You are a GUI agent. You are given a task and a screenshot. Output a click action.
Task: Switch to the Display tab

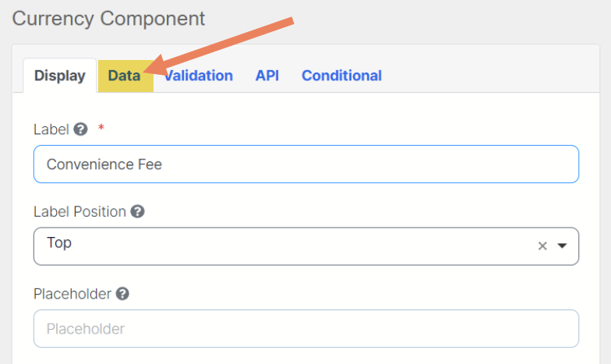click(x=60, y=76)
